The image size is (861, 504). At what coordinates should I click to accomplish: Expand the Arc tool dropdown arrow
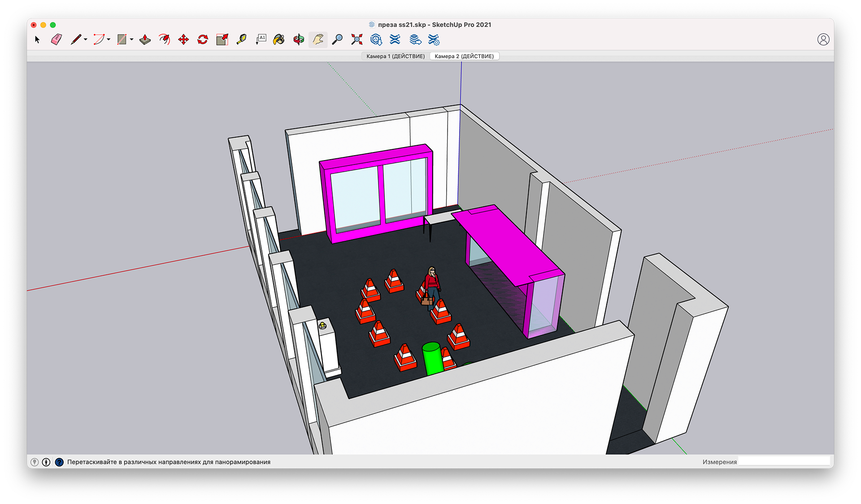click(109, 40)
